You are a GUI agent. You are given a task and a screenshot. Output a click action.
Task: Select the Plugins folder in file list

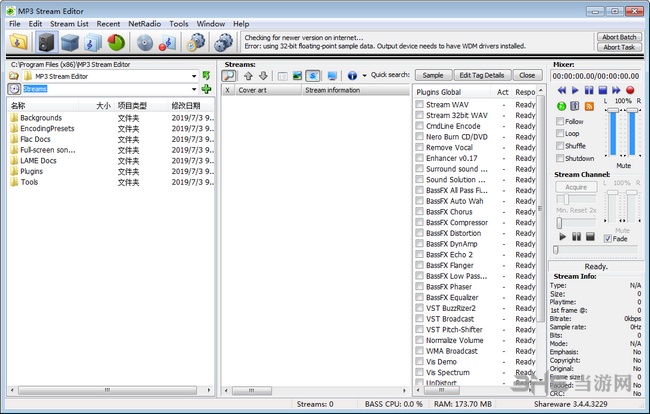(x=32, y=171)
